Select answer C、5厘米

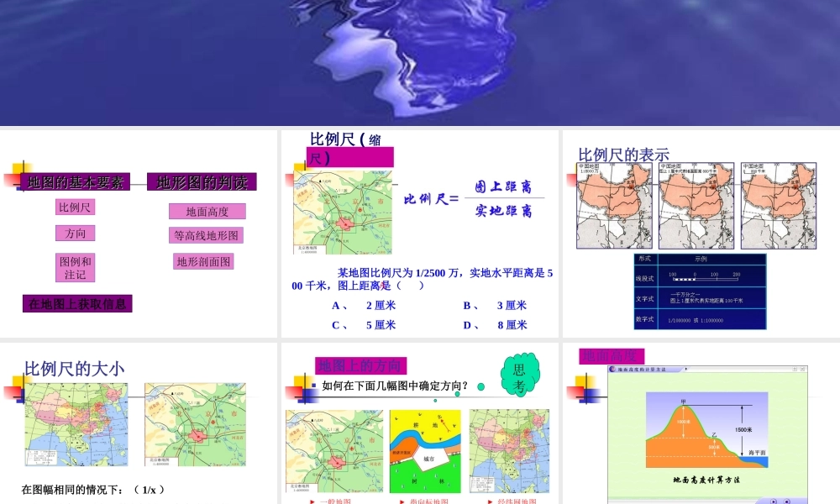tap(364, 324)
